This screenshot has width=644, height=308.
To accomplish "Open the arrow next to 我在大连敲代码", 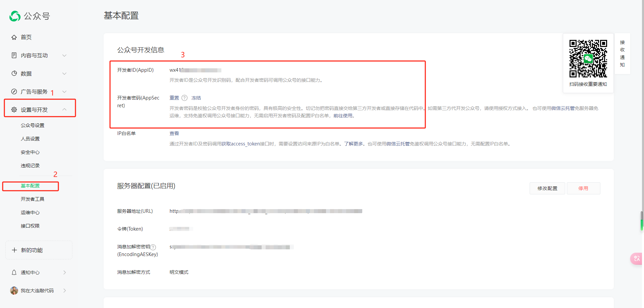I will click(x=64, y=291).
